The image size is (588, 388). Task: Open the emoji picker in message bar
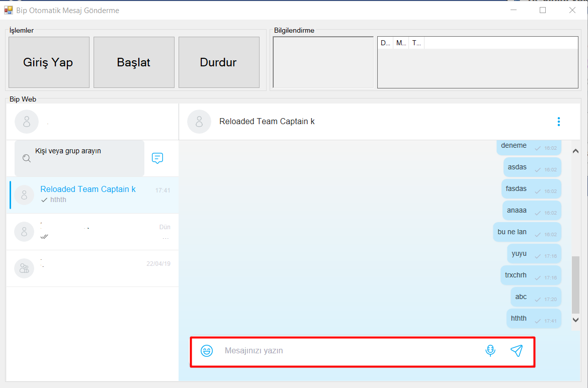pyautogui.click(x=207, y=351)
